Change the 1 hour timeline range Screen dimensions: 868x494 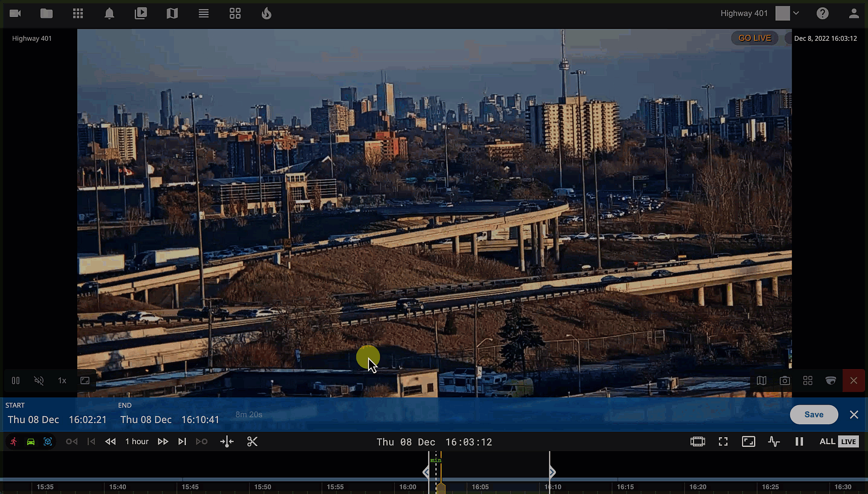pos(136,441)
